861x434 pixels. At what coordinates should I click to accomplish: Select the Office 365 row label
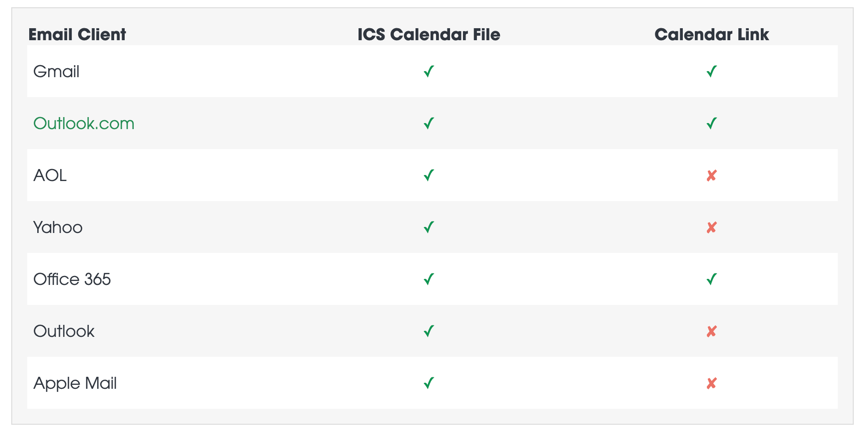[x=72, y=280]
